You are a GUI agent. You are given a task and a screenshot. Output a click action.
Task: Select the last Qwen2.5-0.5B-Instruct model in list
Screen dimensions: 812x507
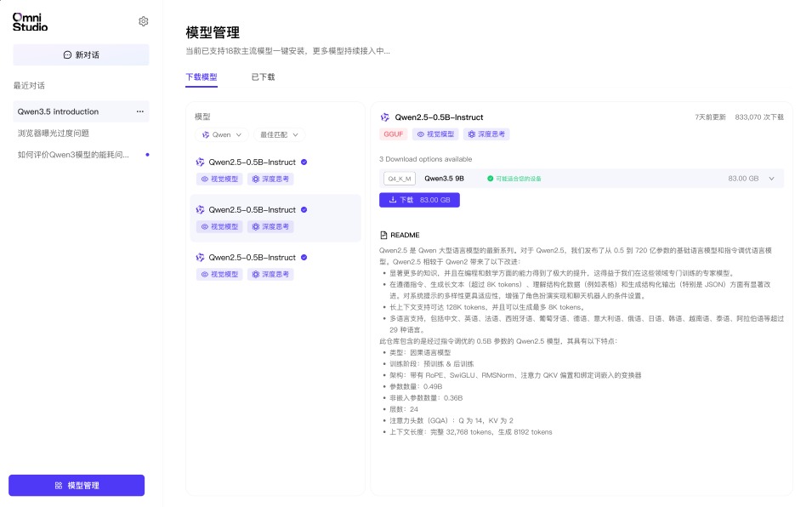pyautogui.click(x=275, y=265)
